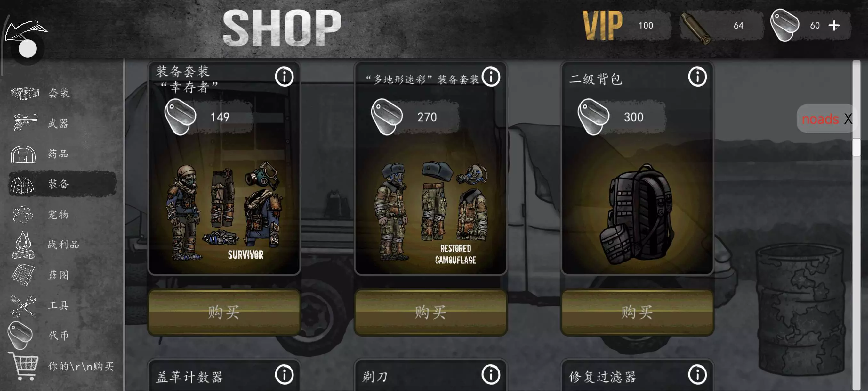Click the VIP icon

[x=602, y=25]
